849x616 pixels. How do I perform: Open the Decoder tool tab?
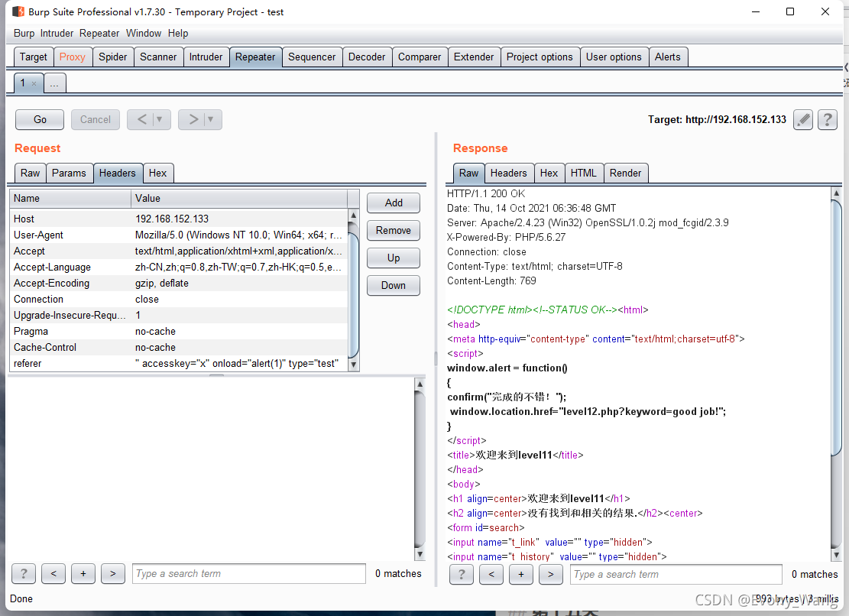pos(367,57)
